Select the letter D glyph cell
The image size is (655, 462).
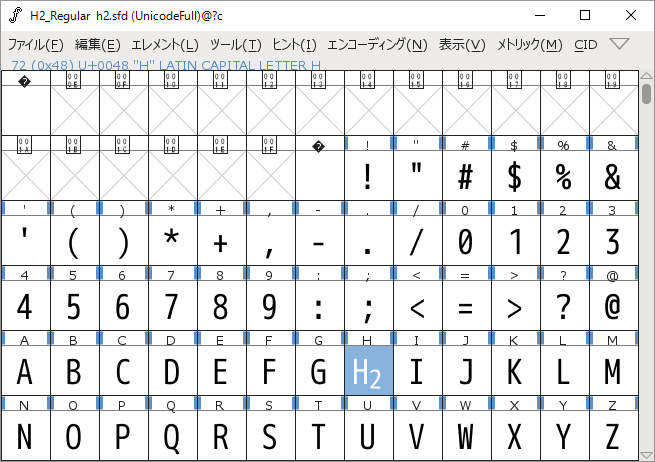(x=173, y=371)
